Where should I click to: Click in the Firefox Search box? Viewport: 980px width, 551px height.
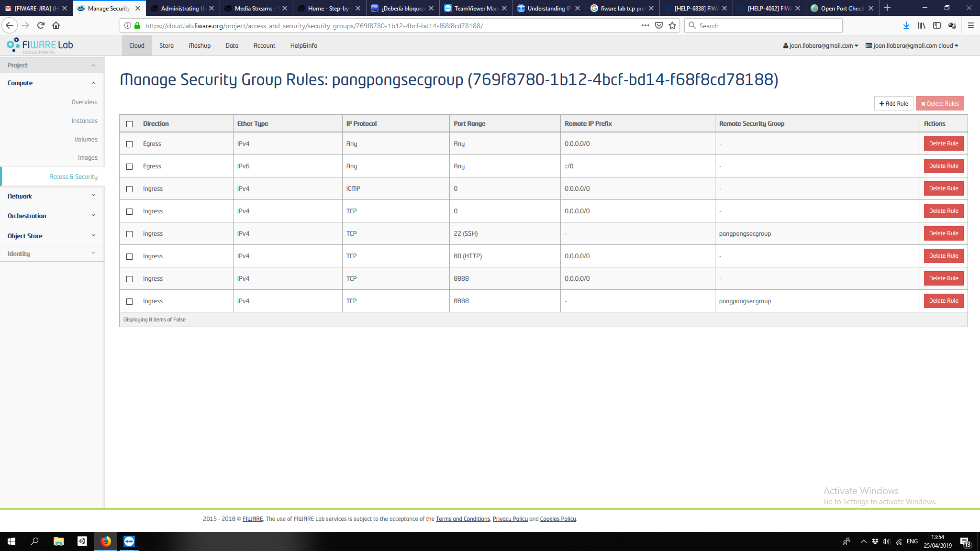point(764,25)
